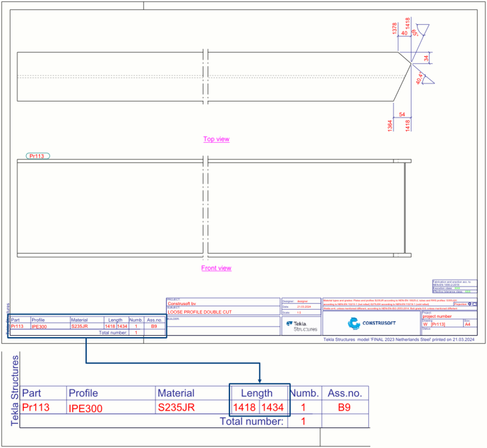
Task: Click the "Front view" label
Action: [216, 268]
